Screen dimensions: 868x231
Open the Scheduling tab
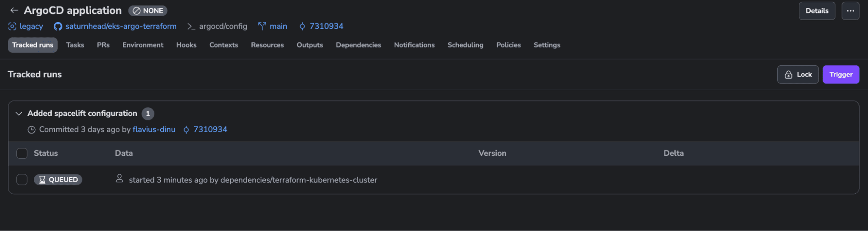tap(465, 45)
